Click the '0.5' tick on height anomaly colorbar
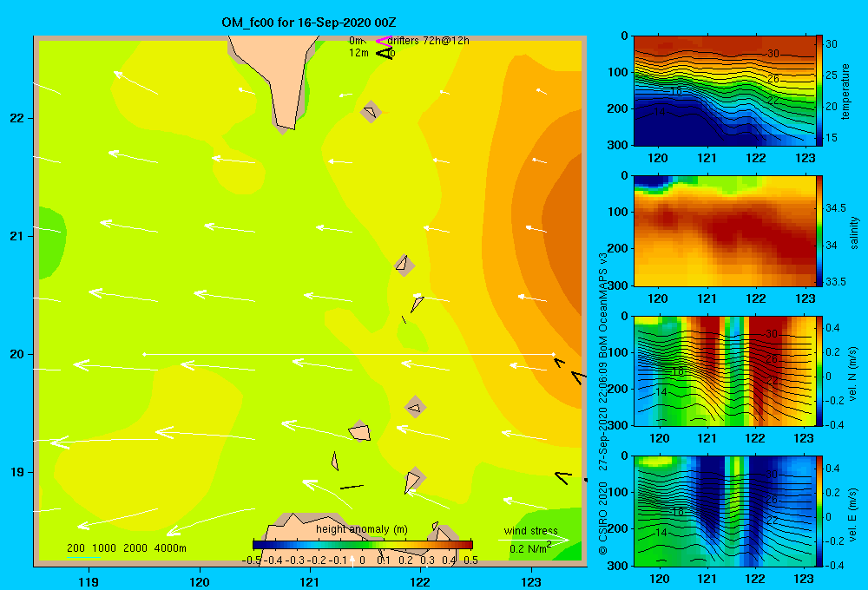Screen dimensions: 868x590 [471, 560]
